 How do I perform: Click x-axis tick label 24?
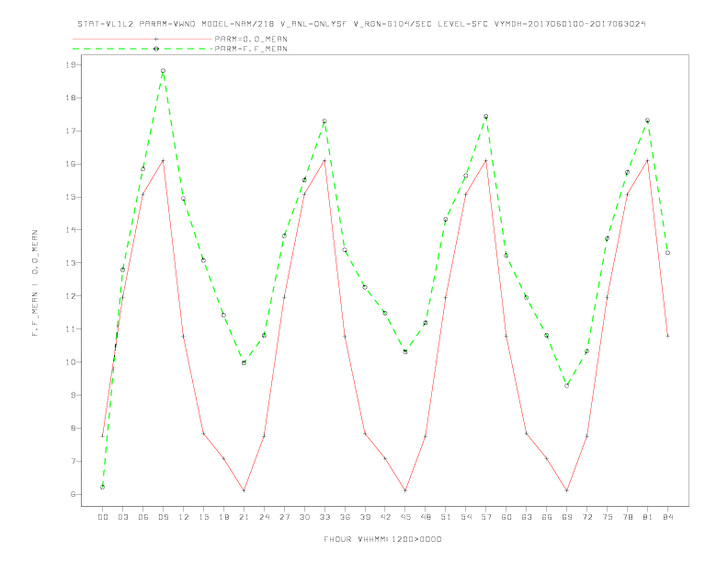(x=264, y=517)
